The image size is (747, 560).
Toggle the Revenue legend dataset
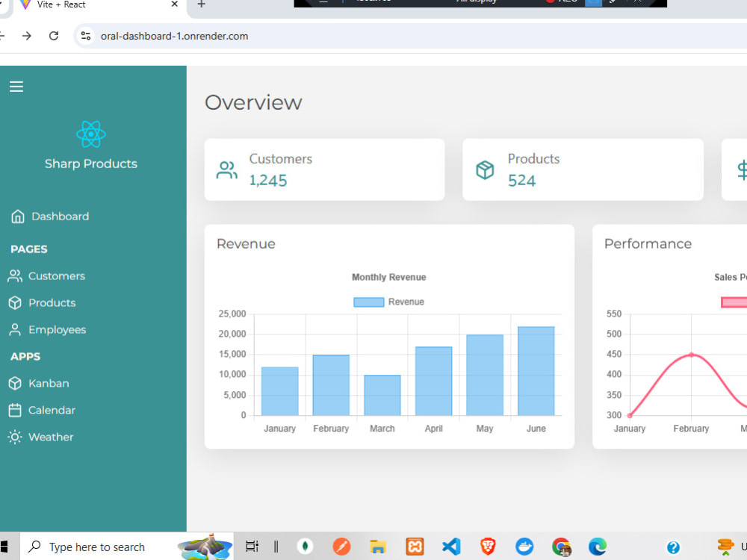388,302
